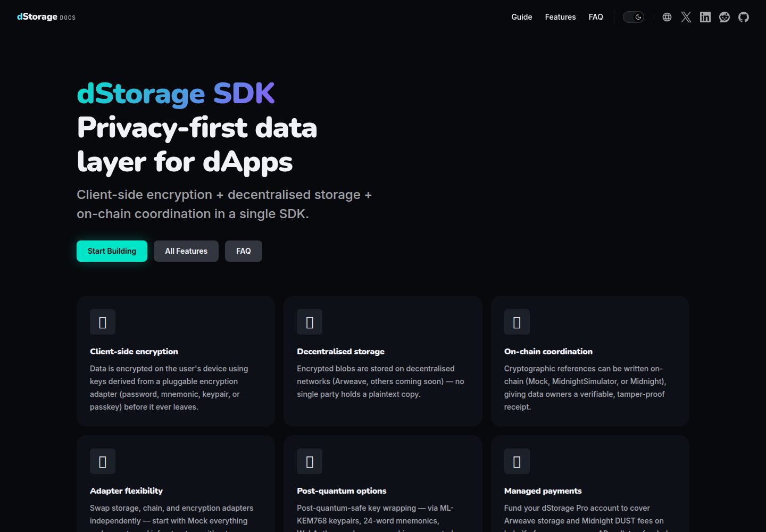Visit the X (Twitter) profile icon
Viewport: 766px width, 532px height.
point(686,17)
